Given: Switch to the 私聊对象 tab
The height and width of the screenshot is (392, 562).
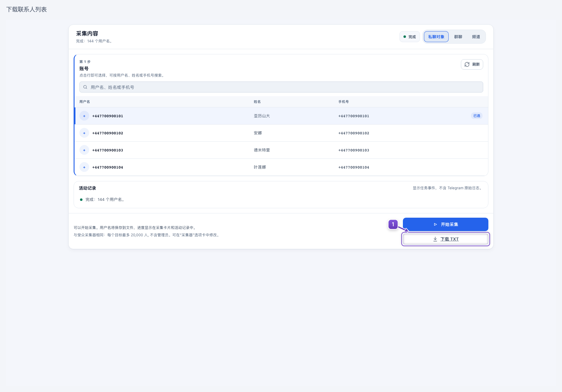Looking at the screenshot, I should [436, 37].
